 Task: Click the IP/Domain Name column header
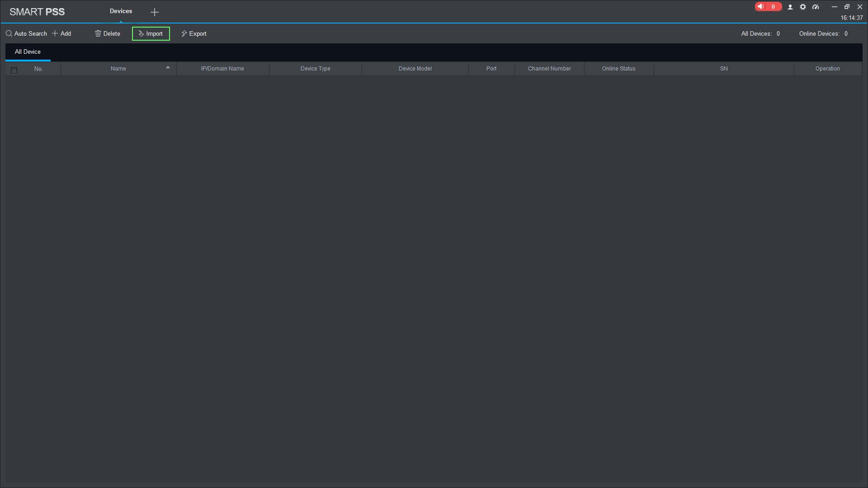pyautogui.click(x=222, y=69)
